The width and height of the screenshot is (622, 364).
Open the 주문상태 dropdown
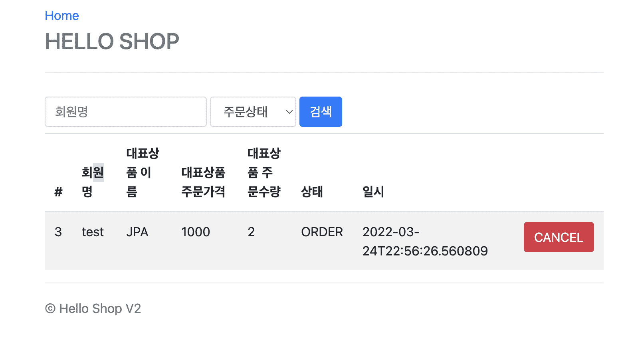pos(253,112)
